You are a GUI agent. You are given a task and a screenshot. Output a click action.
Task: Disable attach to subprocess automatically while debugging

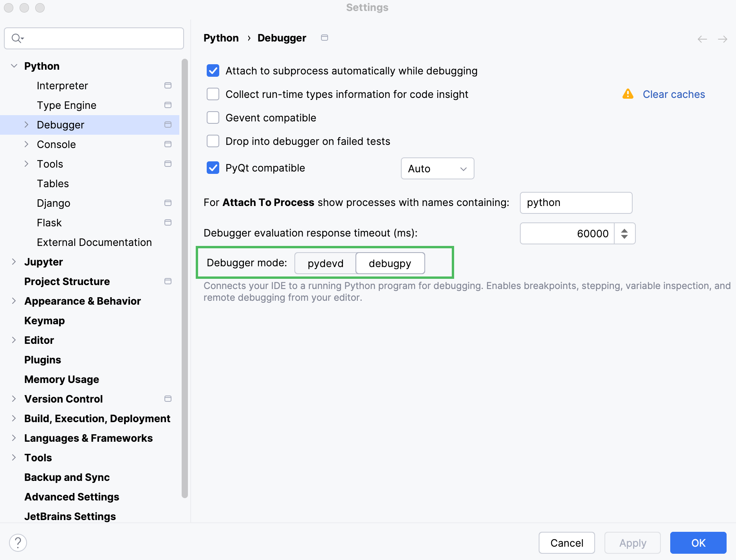pos(213,71)
